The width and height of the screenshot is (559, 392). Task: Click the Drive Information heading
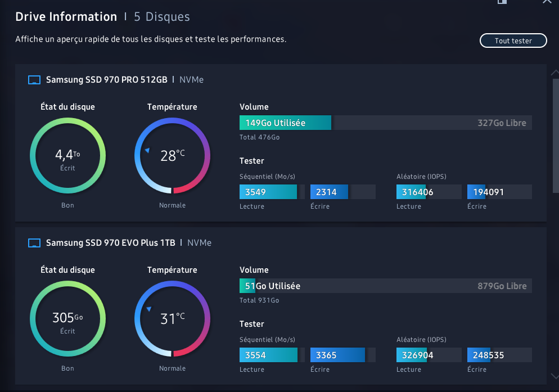66,16
